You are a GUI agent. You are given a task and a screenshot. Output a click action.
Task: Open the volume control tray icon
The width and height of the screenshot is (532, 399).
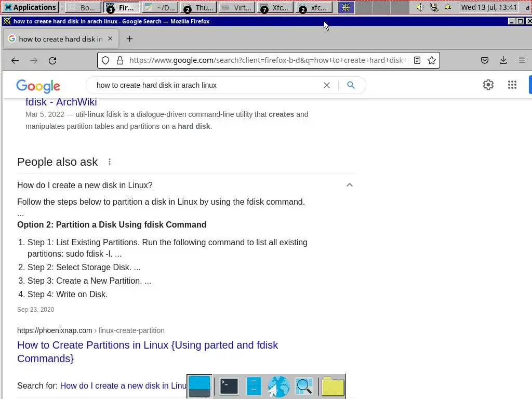coord(420,7)
